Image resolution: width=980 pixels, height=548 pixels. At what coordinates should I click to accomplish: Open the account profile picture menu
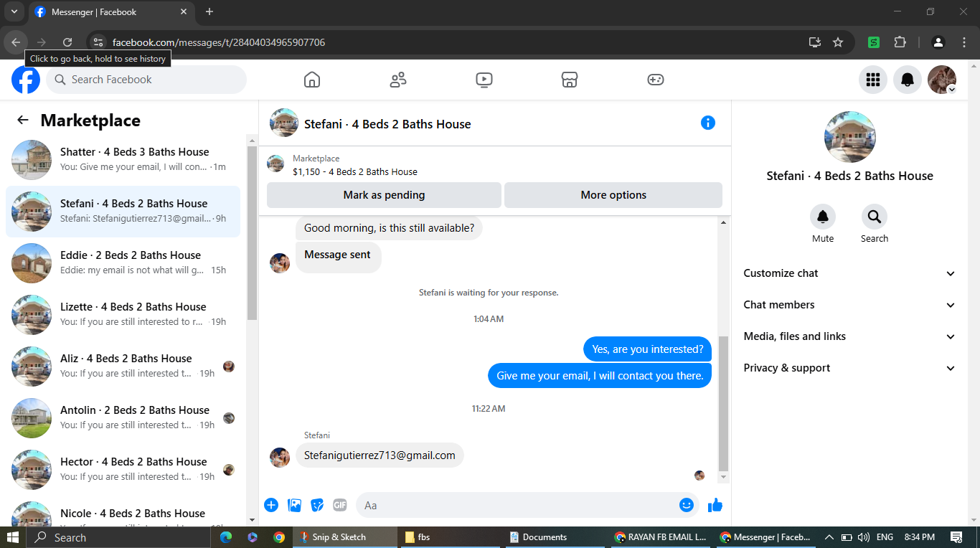(942, 80)
